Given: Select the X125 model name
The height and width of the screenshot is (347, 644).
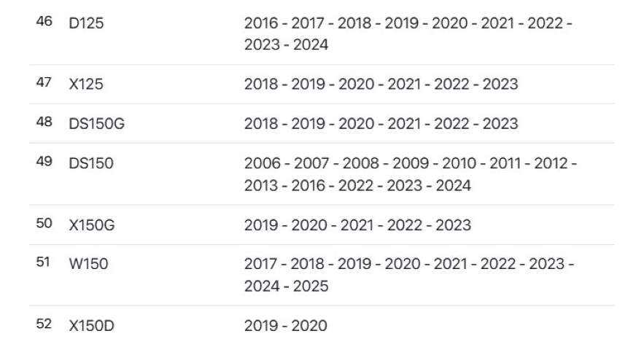Looking at the screenshot, I should click(86, 85).
